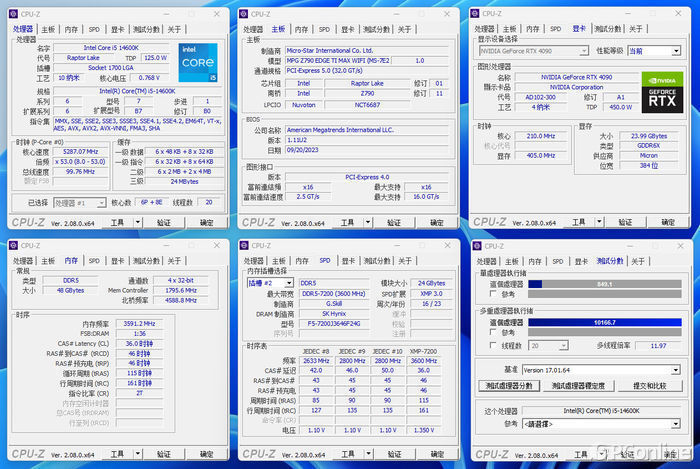This screenshot has height=469, width=700.
Task: Click the single thread score progress bar
Action: tap(604, 284)
